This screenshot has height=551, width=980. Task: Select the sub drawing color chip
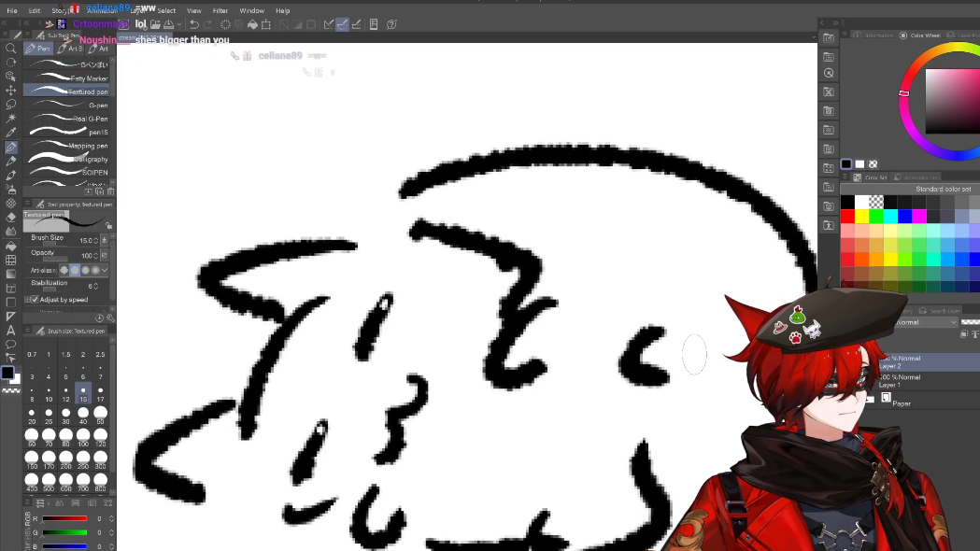click(x=859, y=164)
